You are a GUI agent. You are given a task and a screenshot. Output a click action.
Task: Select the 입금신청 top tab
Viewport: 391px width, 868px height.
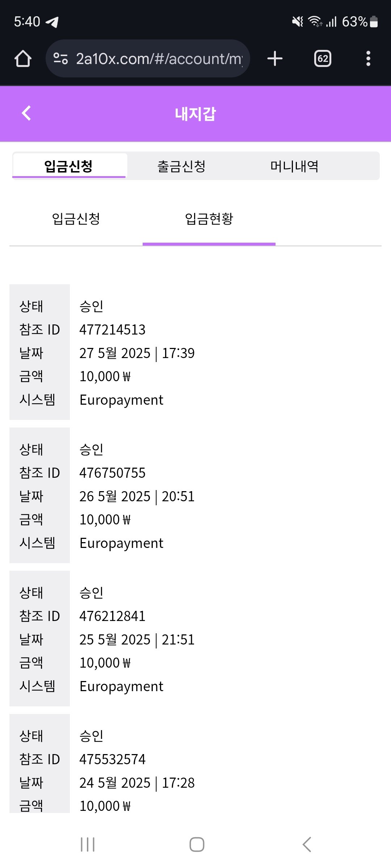click(x=69, y=166)
